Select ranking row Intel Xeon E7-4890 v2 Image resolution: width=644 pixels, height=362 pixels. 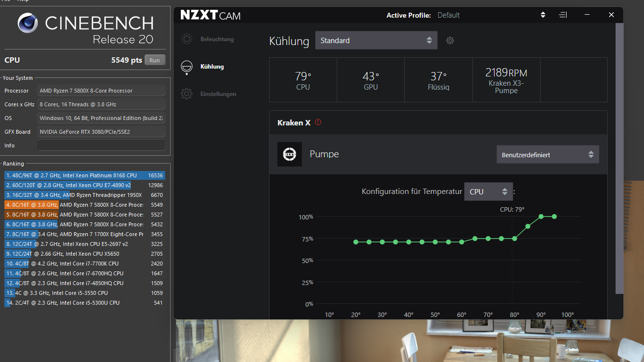[85, 185]
